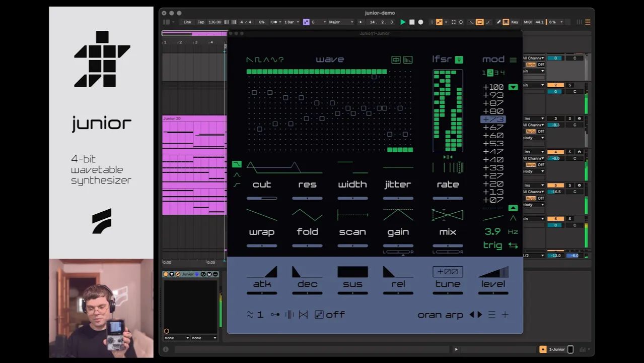Click the bowtie stereo icon in bottom row

(x=303, y=315)
